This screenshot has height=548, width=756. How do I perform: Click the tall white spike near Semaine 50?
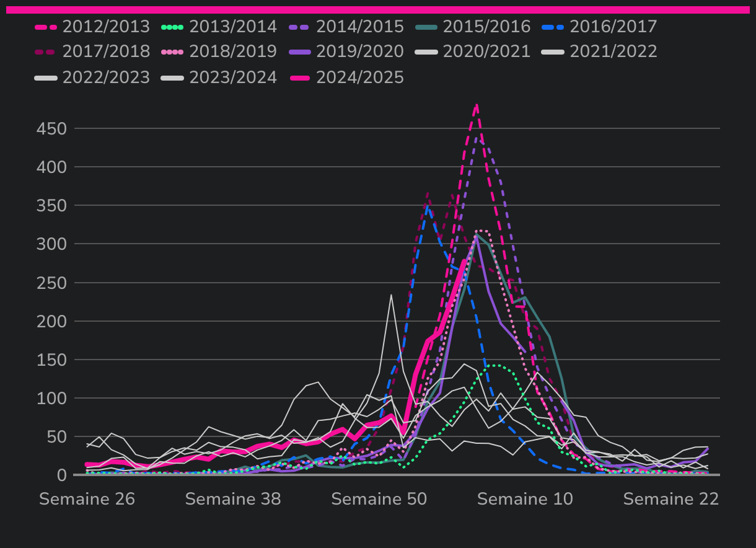(x=391, y=295)
